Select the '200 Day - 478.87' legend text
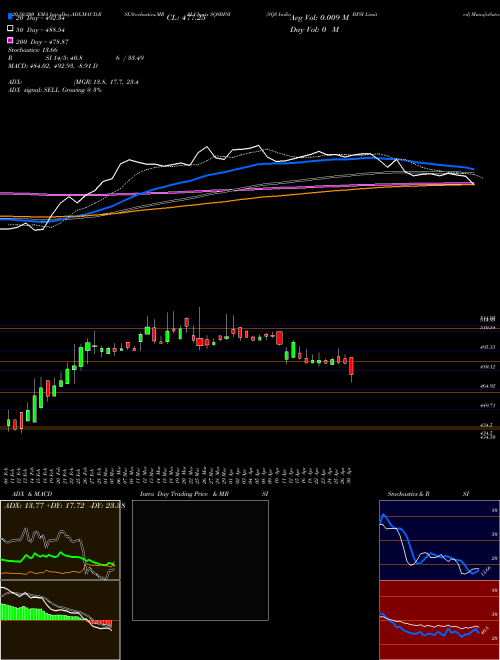The height and width of the screenshot is (660, 500). click(x=43, y=42)
